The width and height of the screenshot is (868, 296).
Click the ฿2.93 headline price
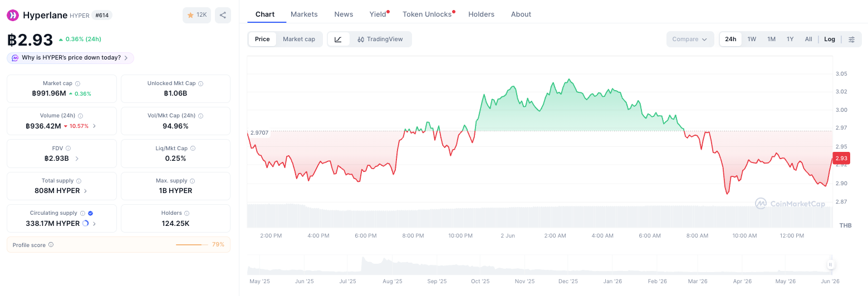30,40
